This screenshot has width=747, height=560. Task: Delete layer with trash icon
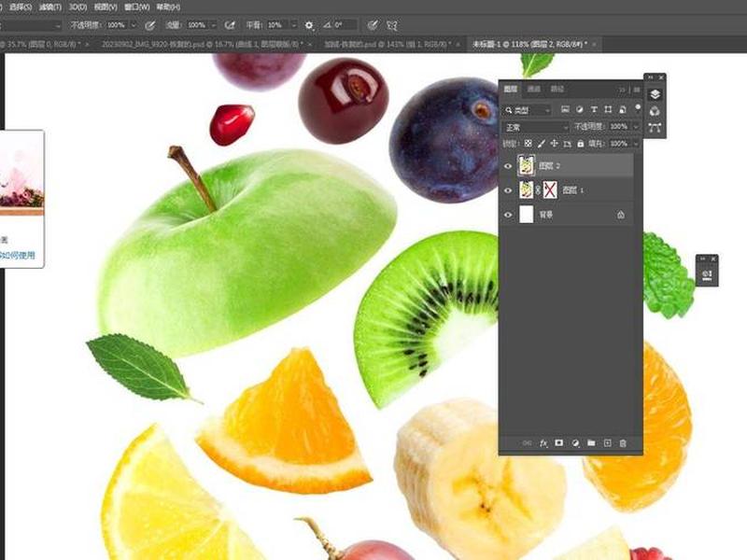click(x=623, y=442)
